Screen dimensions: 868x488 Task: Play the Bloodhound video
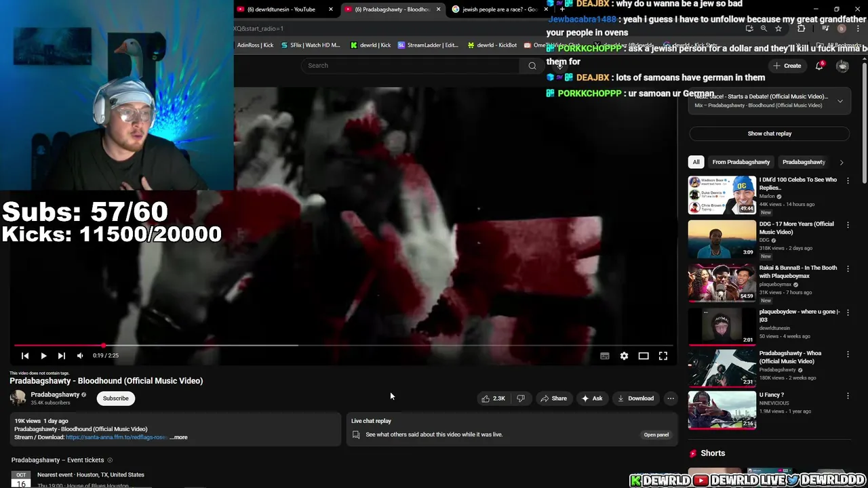point(43,356)
